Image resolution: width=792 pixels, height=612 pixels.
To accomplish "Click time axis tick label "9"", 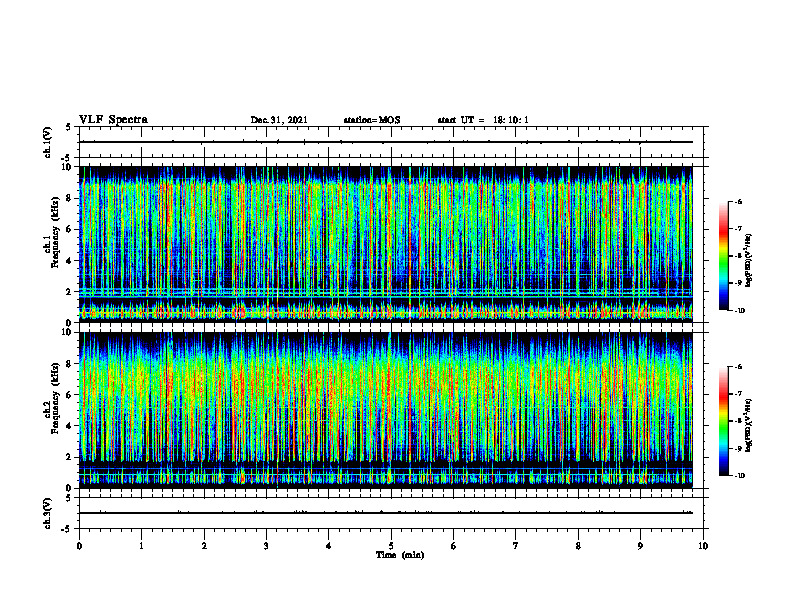I will (640, 546).
